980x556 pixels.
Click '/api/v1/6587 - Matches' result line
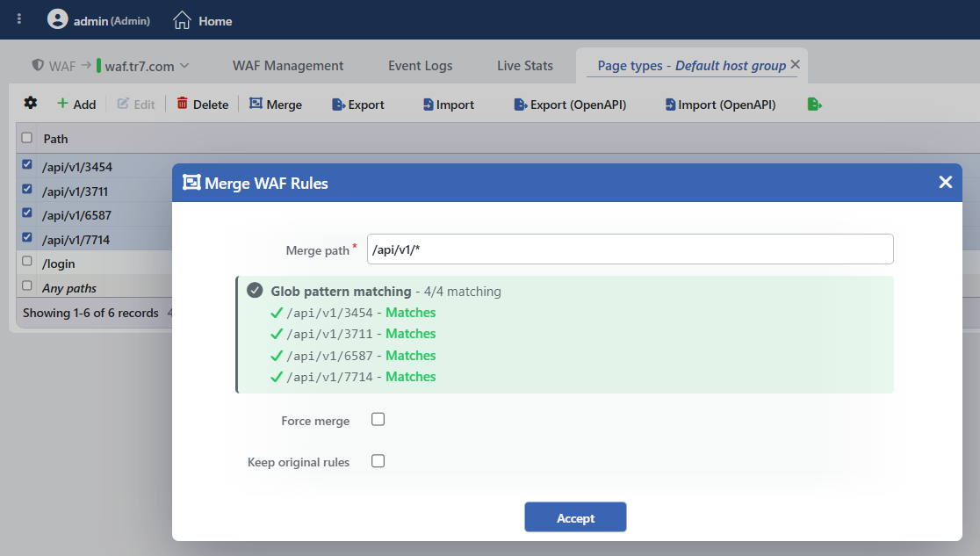click(x=353, y=355)
